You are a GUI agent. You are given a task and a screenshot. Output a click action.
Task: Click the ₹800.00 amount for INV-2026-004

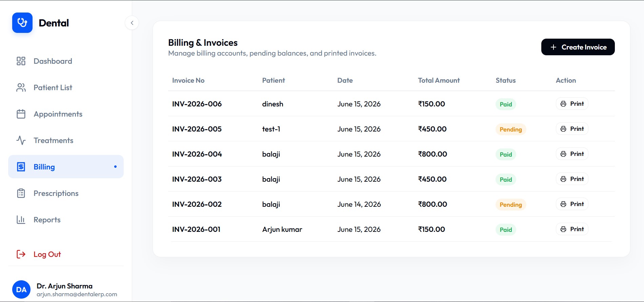[432, 154]
